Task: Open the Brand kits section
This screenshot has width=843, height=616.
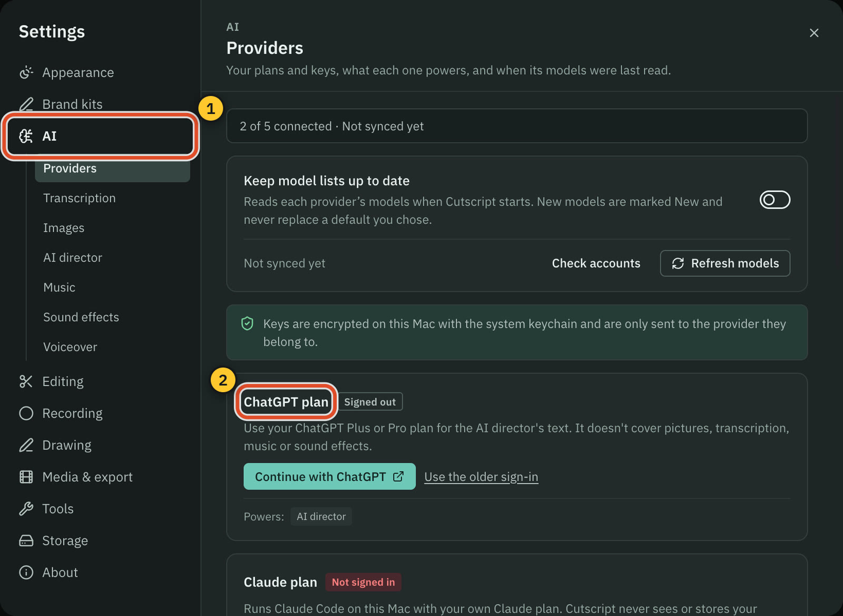Action: tap(72, 104)
